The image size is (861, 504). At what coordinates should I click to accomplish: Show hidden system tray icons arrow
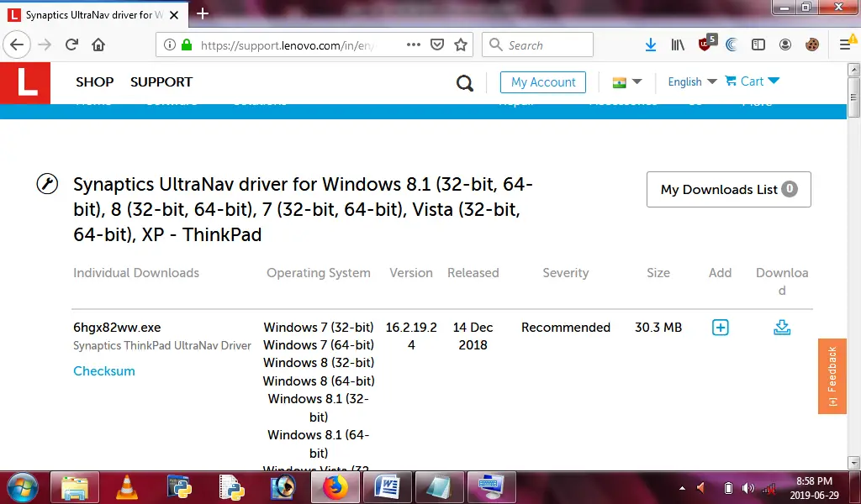[682, 488]
